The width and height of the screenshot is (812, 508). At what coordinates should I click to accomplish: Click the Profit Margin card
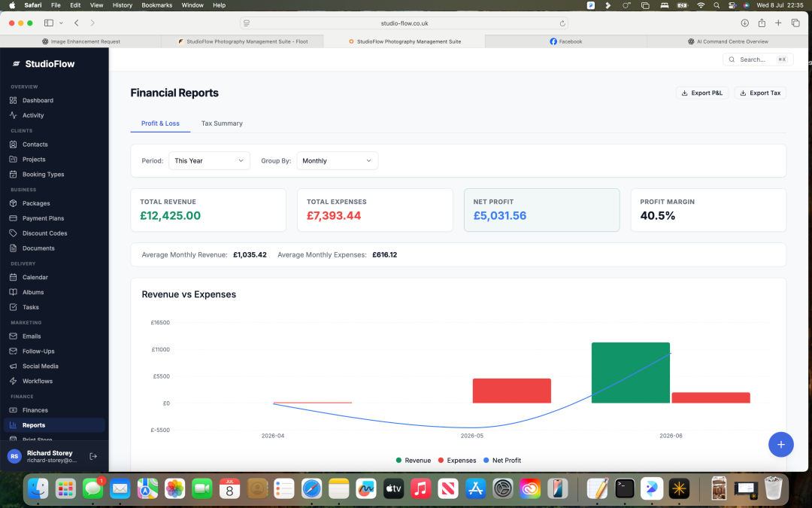[x=708, y=210]
